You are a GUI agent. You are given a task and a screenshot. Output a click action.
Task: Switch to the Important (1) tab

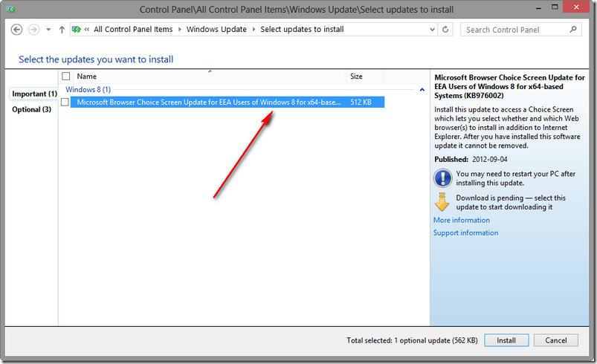tap(34, 94)
